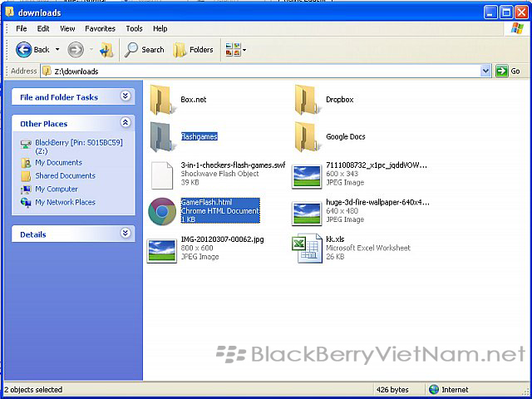Click the '426 bytes' status bar entry
The width and height of the screenshot is (532, 399).
pos(392,390)
